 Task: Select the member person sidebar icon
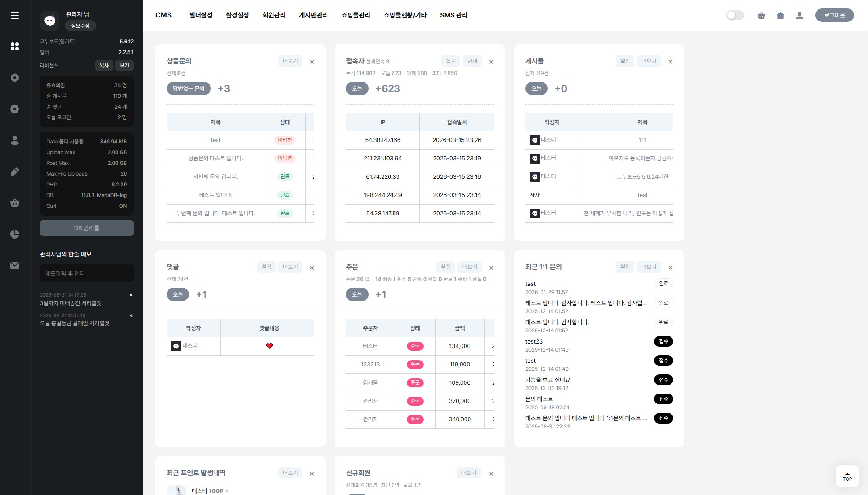(x=15, y=140)
